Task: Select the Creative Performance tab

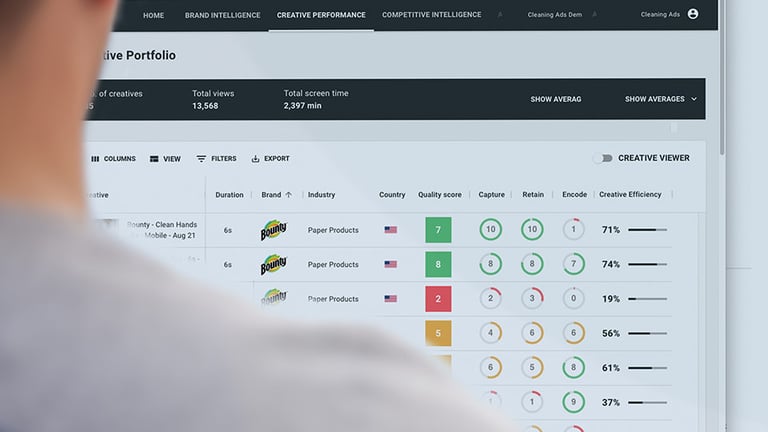Action: coord(321,15)
